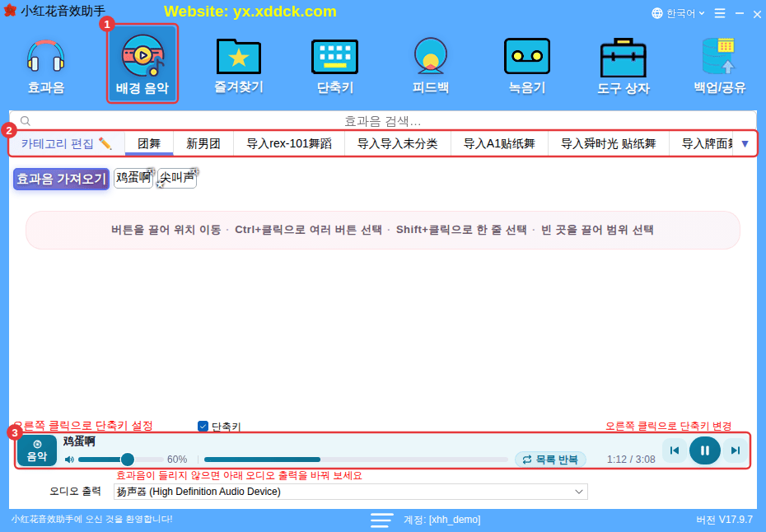Click the 효과음 가져오기 import button
This screenshot has height=532, width=766.
61,179
